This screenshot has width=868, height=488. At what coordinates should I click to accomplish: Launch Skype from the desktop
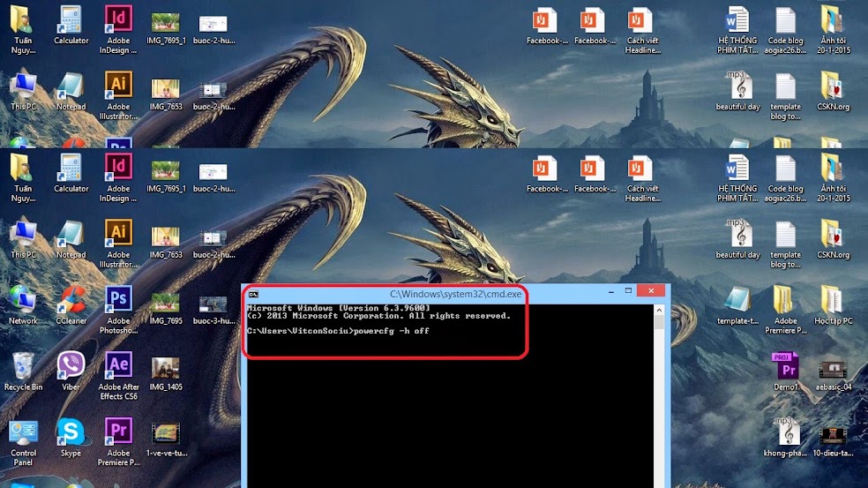pos(71,438)
